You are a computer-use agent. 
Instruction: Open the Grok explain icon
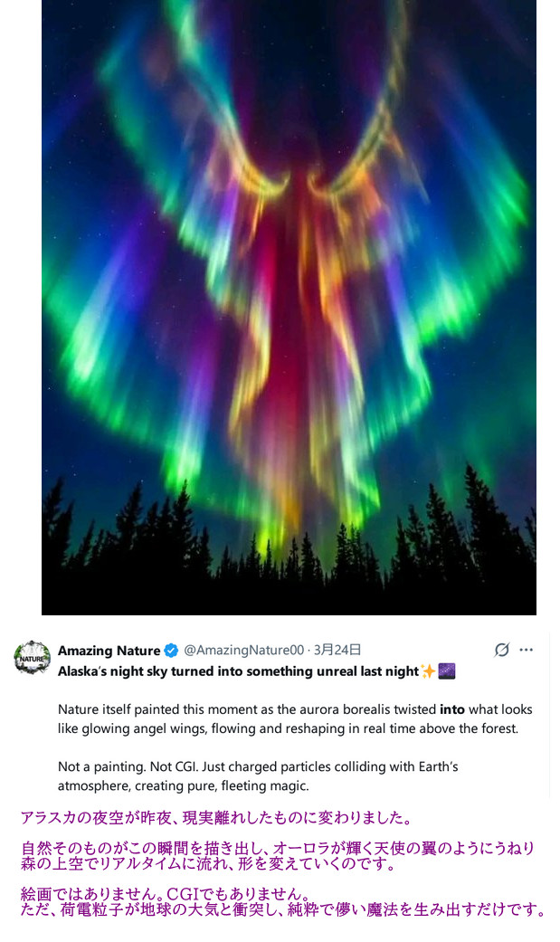(x=502, y=650)
